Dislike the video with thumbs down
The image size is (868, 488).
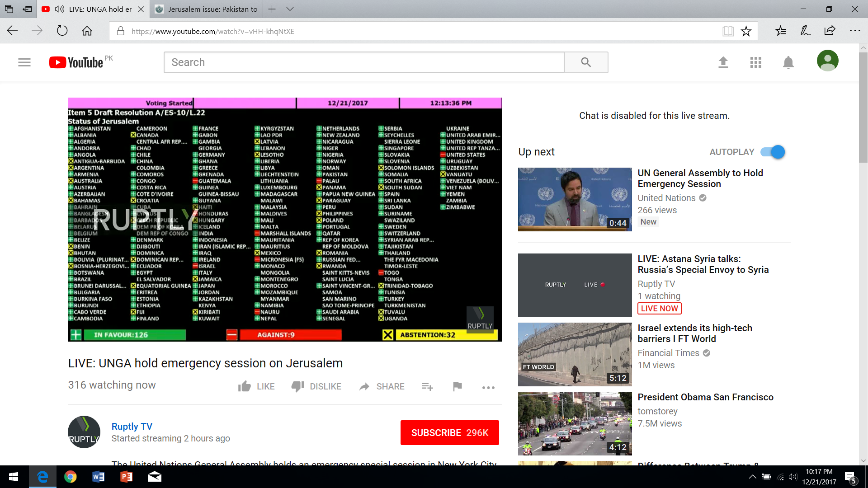click(316, 386)
